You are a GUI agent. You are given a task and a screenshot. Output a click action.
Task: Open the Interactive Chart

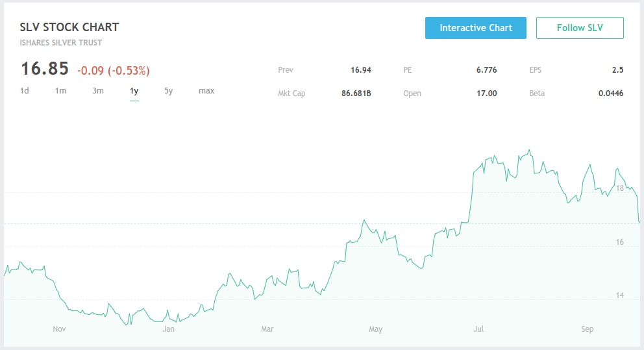(476, 28)
